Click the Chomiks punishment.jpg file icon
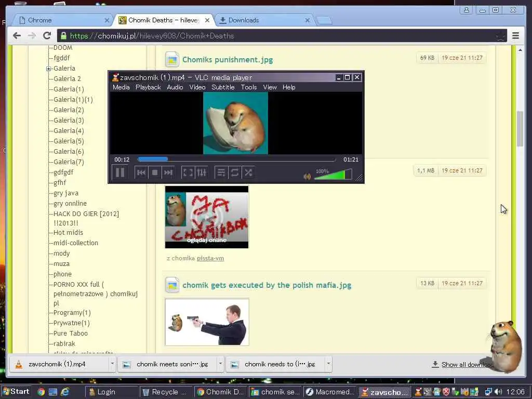The image size is (532, 399). 172,59
